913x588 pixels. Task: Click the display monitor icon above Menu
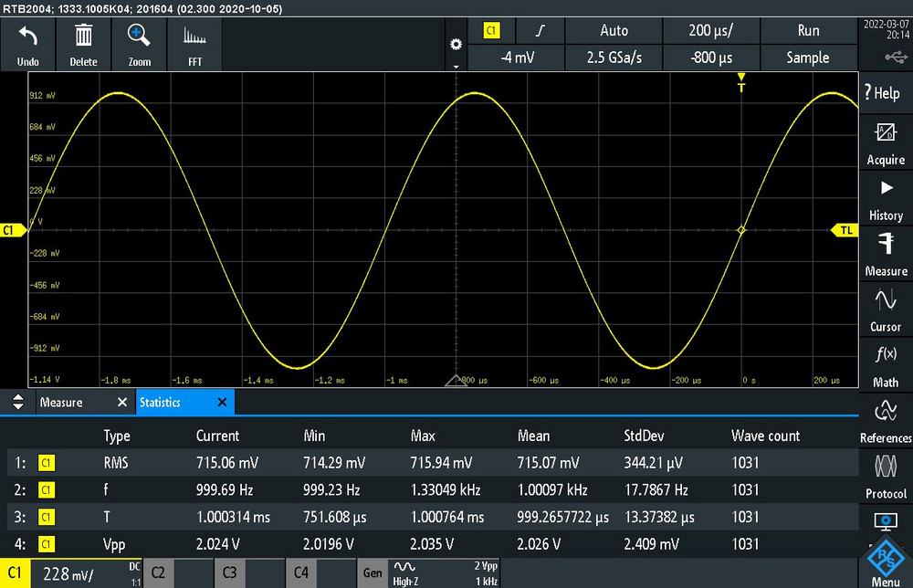click(886, 521)
